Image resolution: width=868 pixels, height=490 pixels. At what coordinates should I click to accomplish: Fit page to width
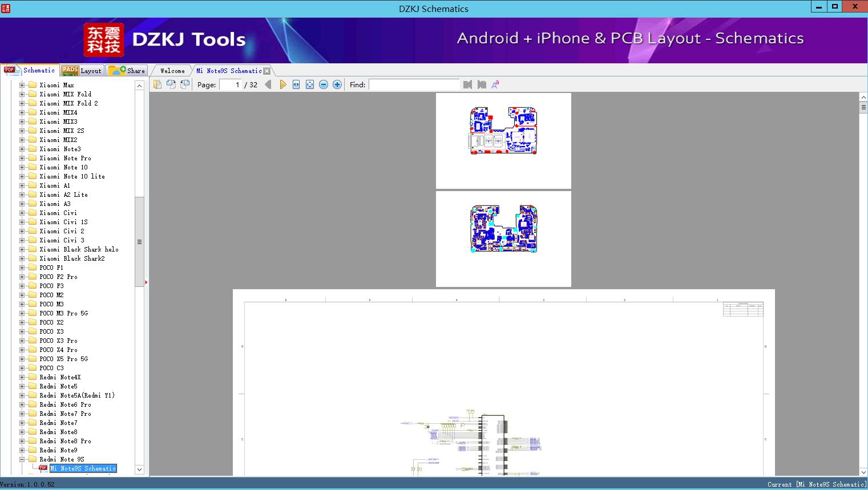click(296, 84)
